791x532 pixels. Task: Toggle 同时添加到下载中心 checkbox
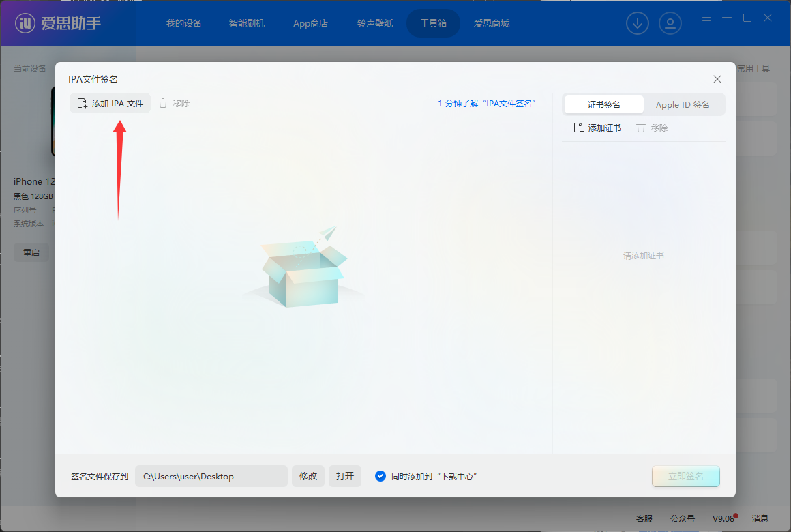380,476
